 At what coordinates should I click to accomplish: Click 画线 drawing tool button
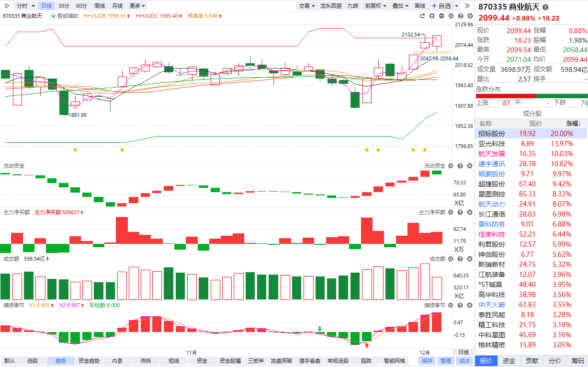[420, 6]
